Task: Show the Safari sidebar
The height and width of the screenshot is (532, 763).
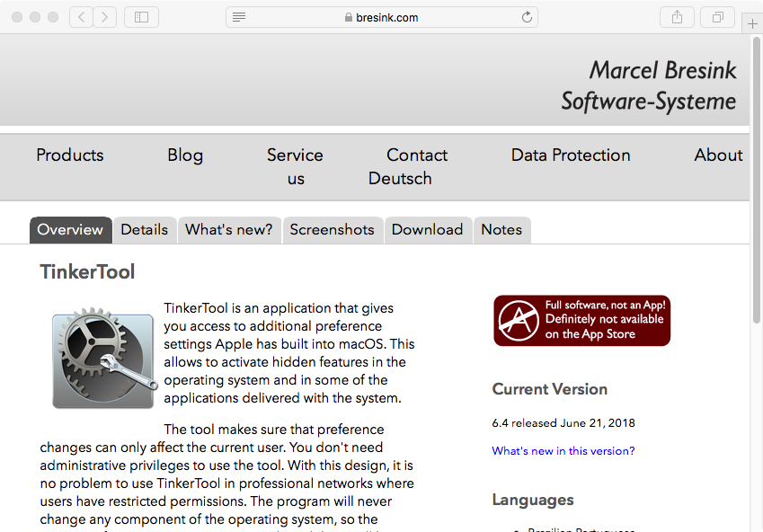Action: coord(142,17)
